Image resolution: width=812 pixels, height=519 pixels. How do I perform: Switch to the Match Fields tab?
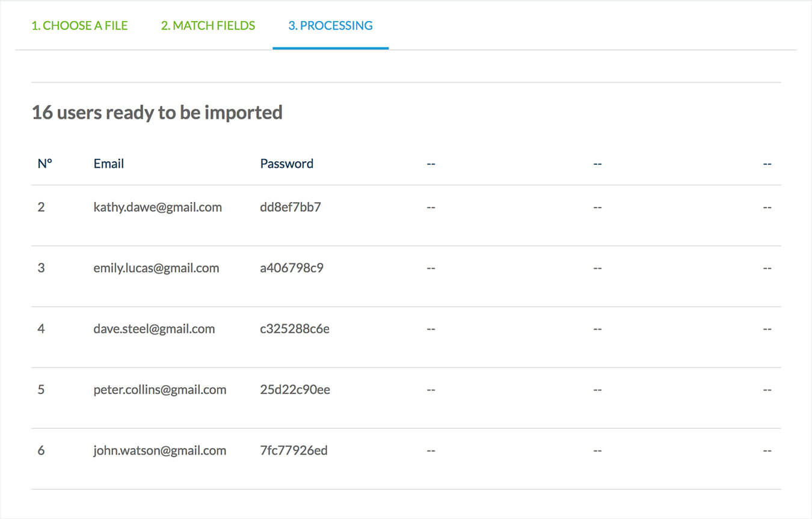pyautogui.click(x=208, y=26)
